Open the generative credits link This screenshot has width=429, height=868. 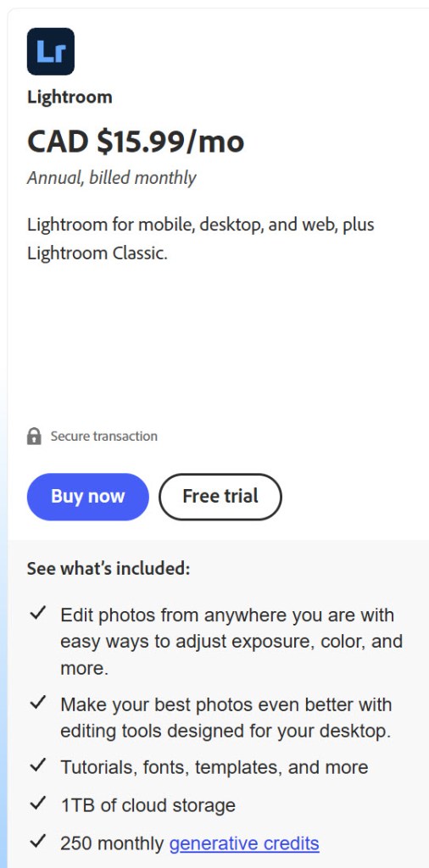pyautogui.click(x=244, y=843)
